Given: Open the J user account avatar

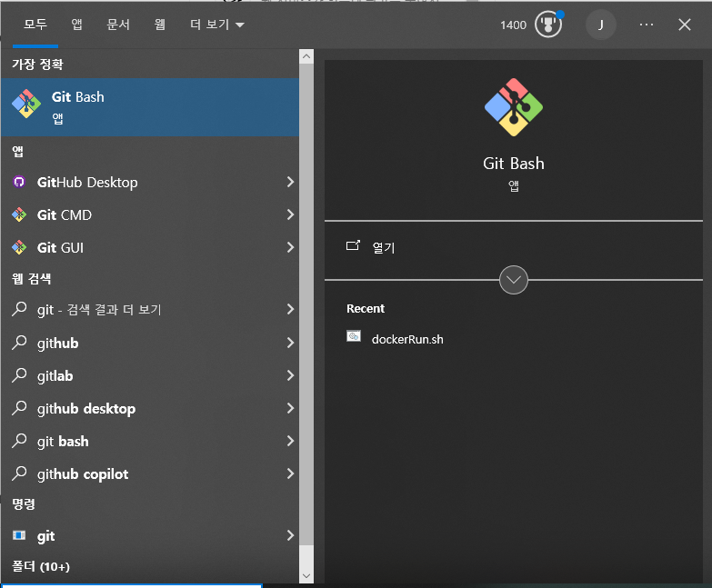Looking at the screenshot, I should [601, 25].
